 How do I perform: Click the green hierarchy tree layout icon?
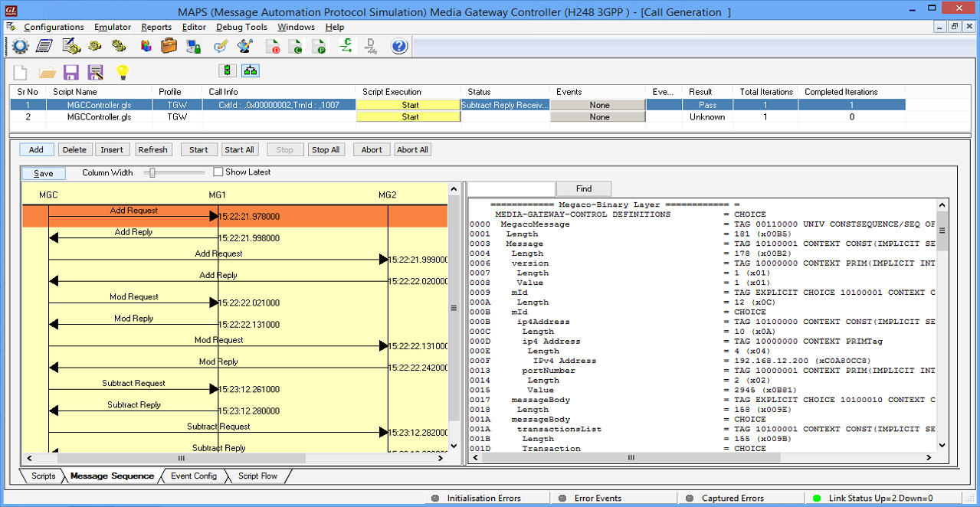pos(251,70)
